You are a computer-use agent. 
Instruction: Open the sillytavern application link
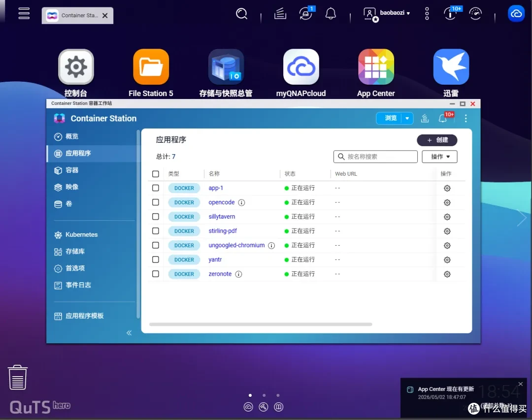coord(222,217)
